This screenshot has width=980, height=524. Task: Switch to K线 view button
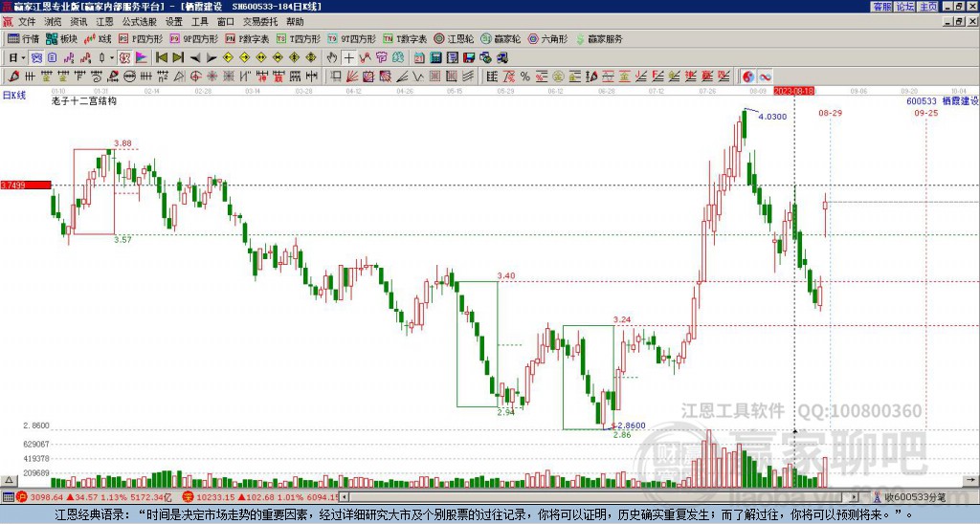[98, 38]
